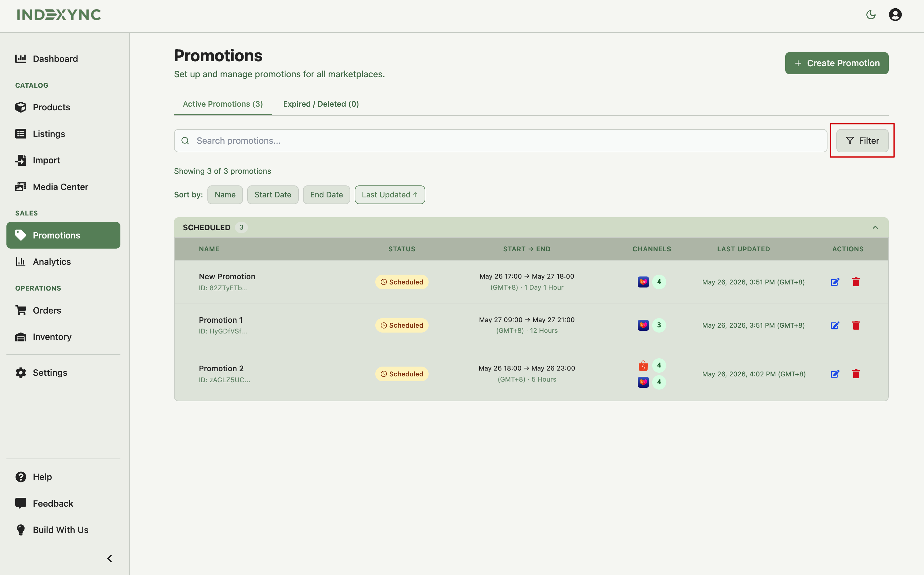Screen dimensions: 924x575
Task: Sort promotions by Start Date
Action: click(273, 195)
